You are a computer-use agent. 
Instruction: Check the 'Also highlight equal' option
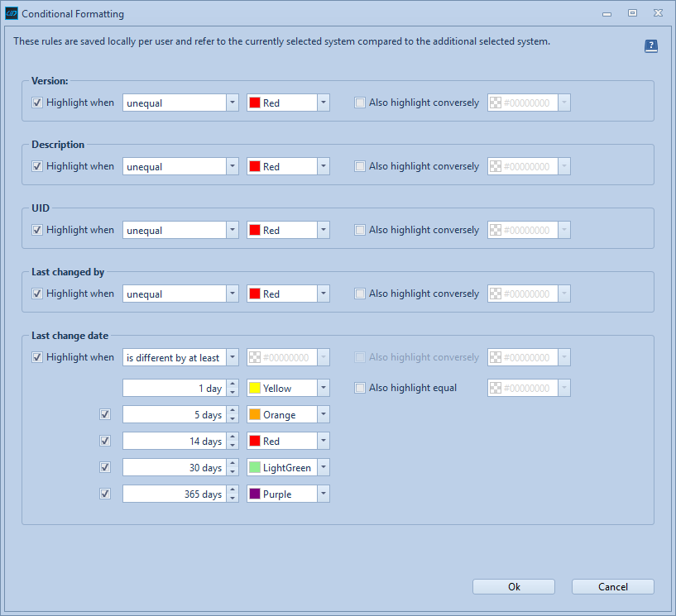pyautogui.click(x=360, y=388)
